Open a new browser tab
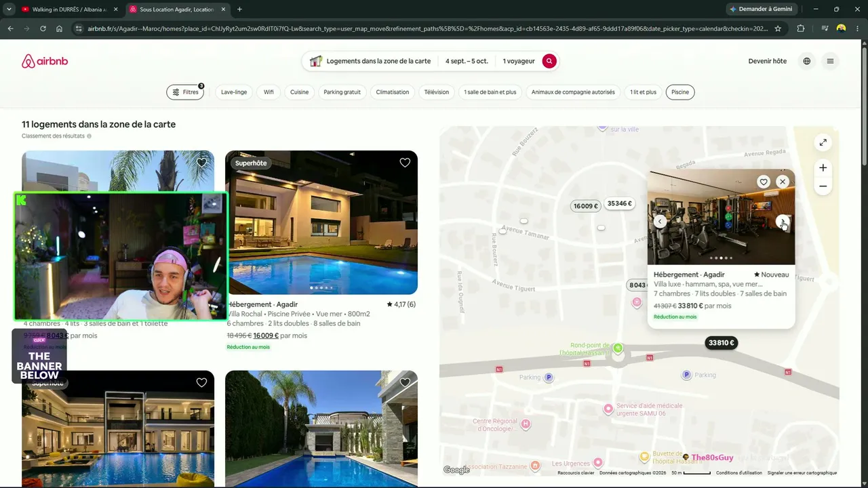The width and height of the screenshot is (868, 488). pyautogui.click(x=239, y=9)
